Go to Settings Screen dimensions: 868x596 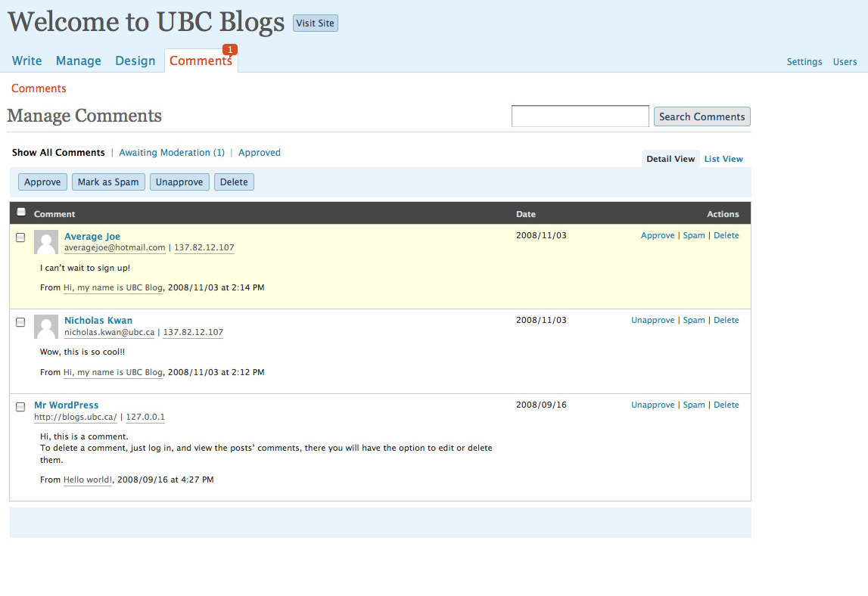point(804,62)
